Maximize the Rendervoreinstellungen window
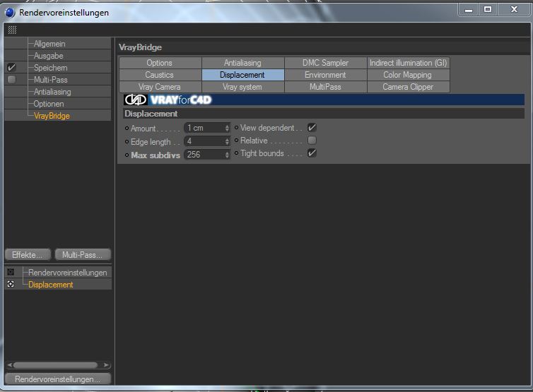The width and height of the screenshot is (533, 392). pyautogui.click(x=488, y=10)
